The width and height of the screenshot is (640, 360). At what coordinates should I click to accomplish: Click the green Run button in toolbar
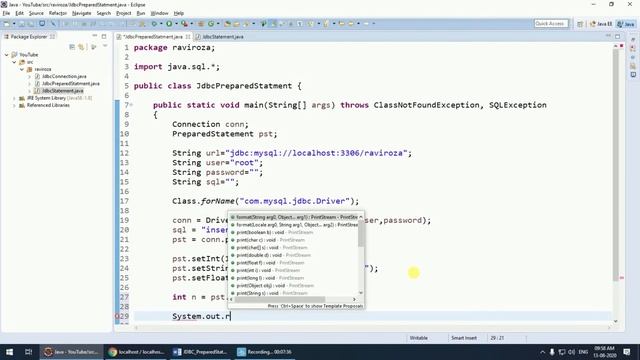click(169, 24)
